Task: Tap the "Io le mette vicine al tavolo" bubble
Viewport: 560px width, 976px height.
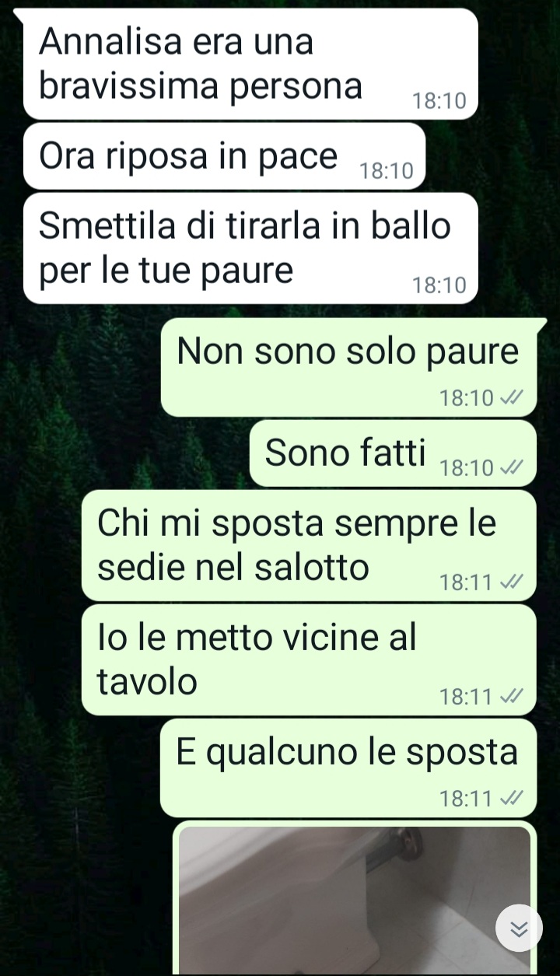Action: pos(309,660)
